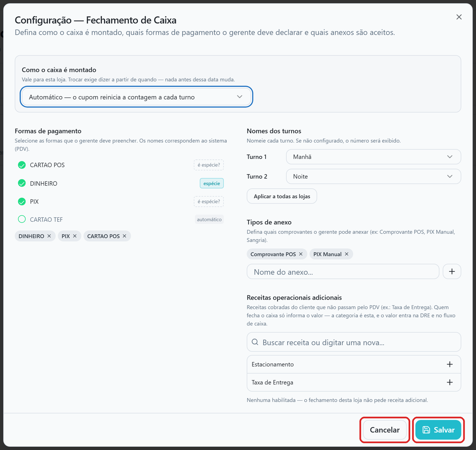The height and width of the screenshot is (450, 476).
Task: Remove Comprovante POS attachment type
Action: (301, 254)
